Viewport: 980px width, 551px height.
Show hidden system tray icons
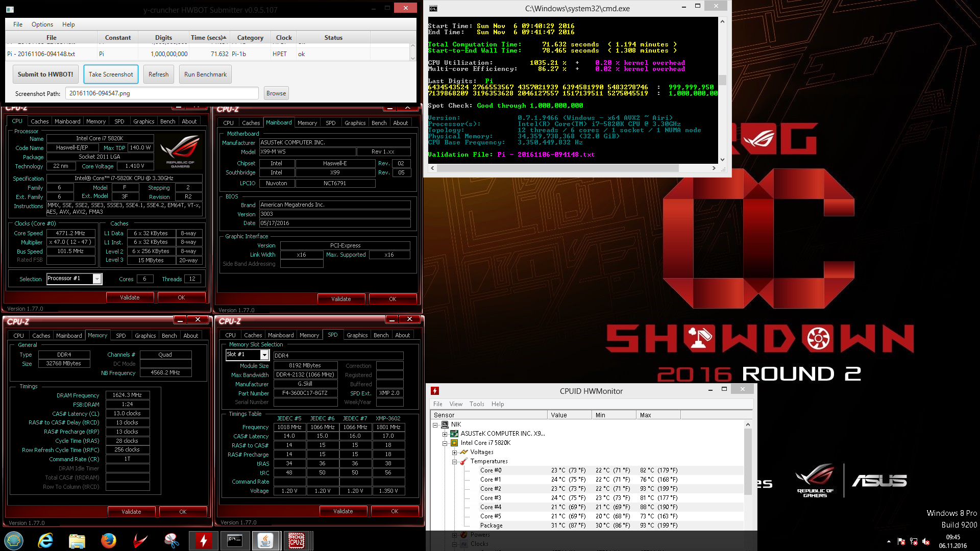pyautogui.click(x=889, y=542)
